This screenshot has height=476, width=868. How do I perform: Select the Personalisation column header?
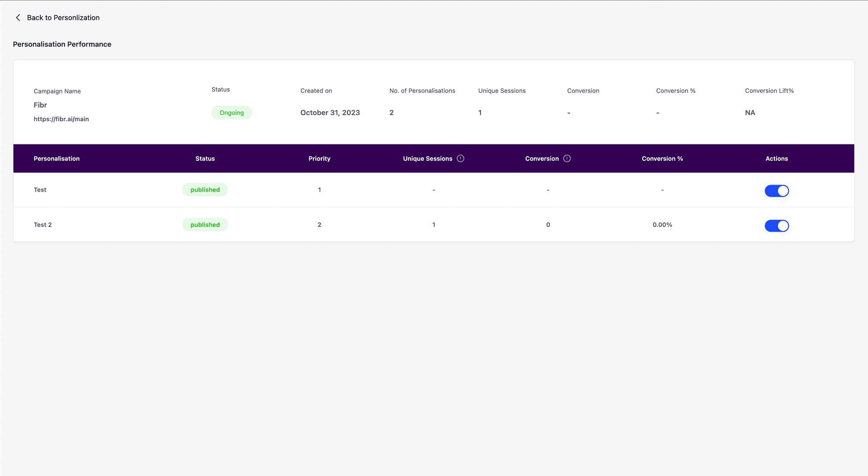(56, 158)
